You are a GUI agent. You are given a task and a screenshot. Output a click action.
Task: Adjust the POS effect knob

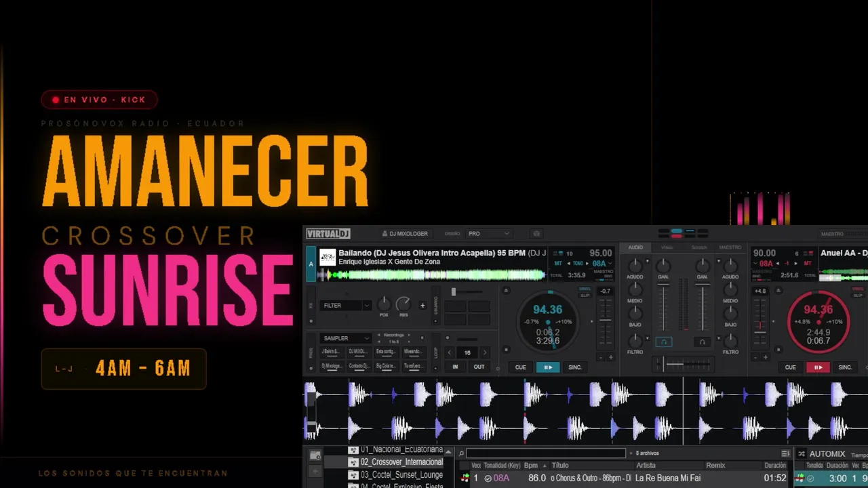click(x=384, y=304)
